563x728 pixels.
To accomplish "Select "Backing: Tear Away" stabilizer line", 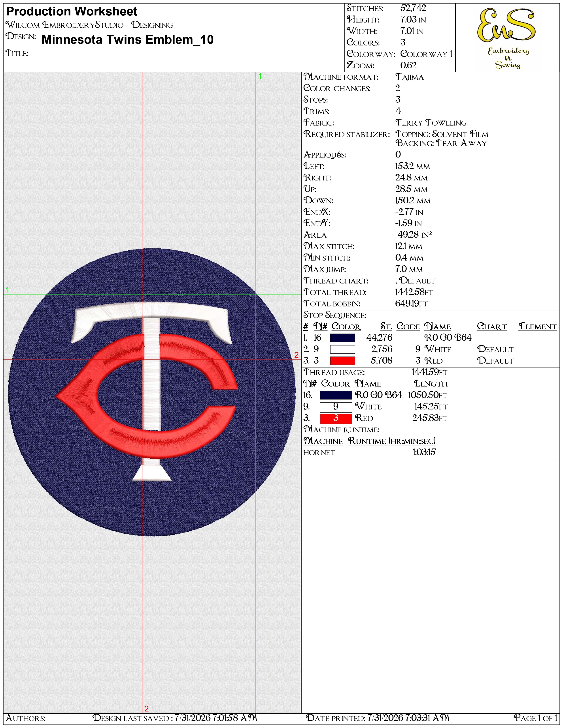I will click(x=441, y=143).
